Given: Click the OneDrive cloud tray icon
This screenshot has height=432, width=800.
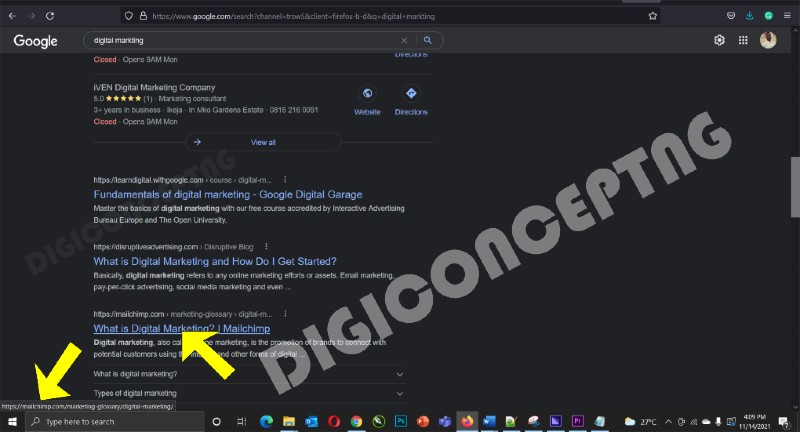Looking at the screenshot, I should point(706,421).
